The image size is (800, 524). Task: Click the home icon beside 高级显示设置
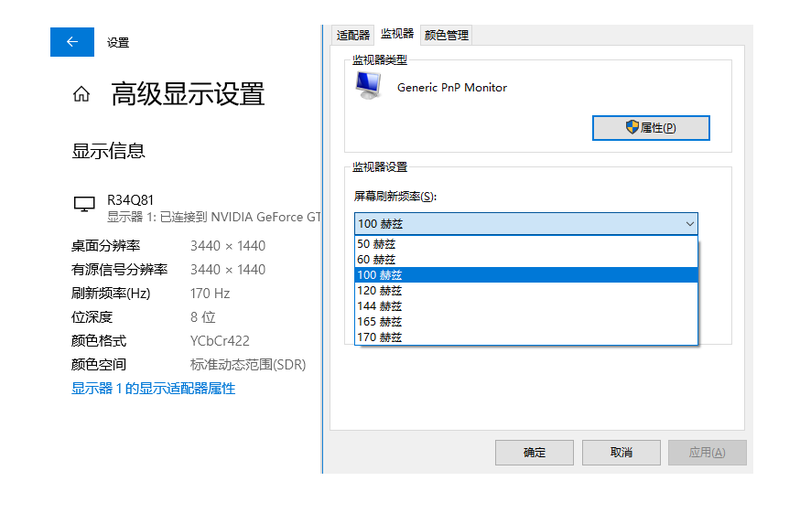click(81, 94)
